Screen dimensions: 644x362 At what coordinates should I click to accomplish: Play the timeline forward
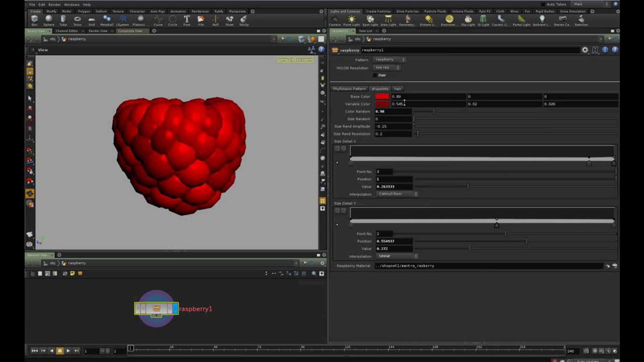coord(68,351)
